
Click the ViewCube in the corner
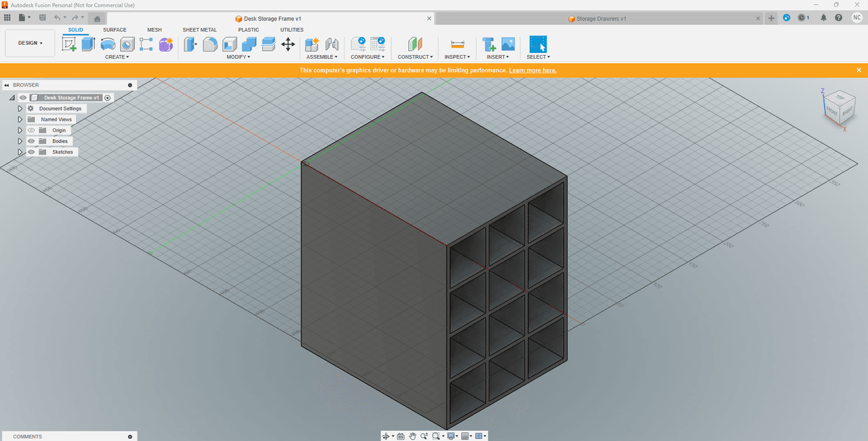point(838,107)
